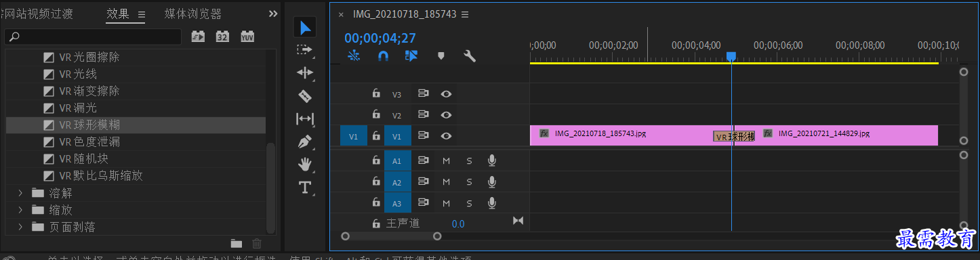Switch to the 媒体浏览器 tab
Viewport: 980px width, 260px height.
193,14
